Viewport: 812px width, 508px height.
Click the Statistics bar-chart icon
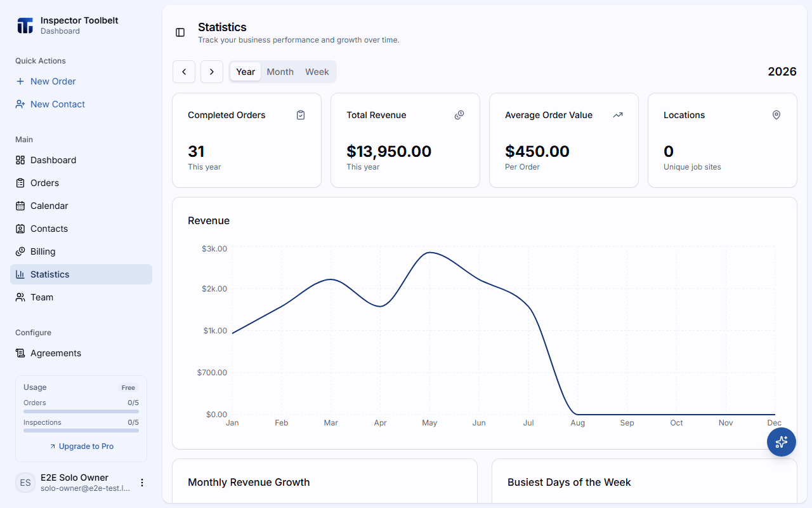tap(20, 274)
